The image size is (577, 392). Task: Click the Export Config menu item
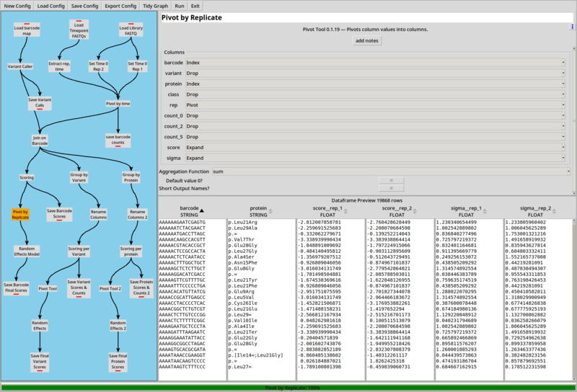[x=120, y=6]
